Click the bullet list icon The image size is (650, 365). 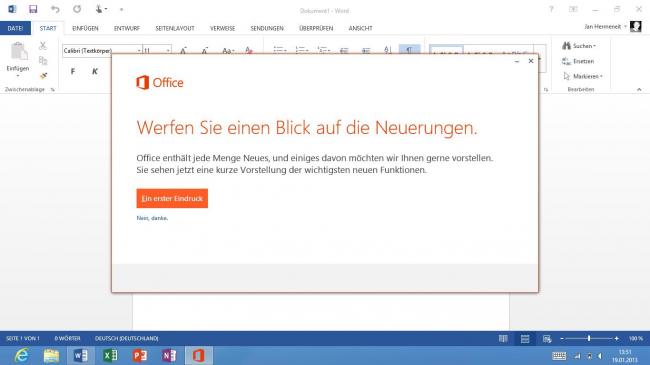(x=280, y=50)
